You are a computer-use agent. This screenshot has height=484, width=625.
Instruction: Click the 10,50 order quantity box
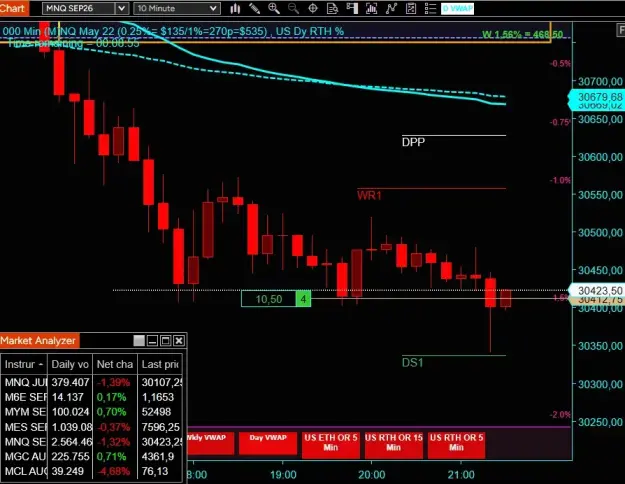tap(269, 299)
